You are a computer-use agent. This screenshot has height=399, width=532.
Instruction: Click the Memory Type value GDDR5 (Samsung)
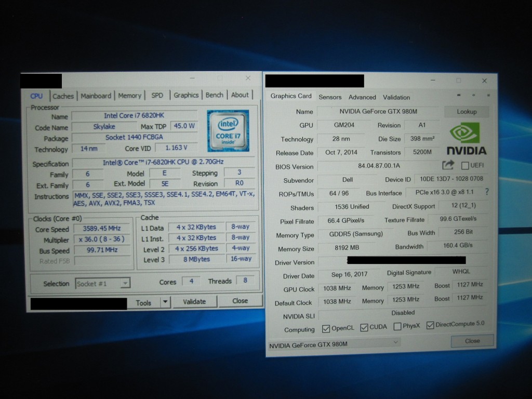[356, 234]
